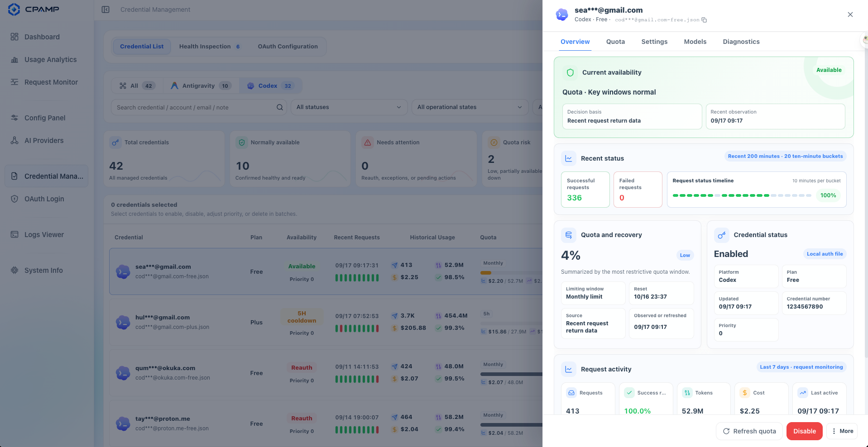Click the Logs Viewer icon in sidebar

point(14,234)
